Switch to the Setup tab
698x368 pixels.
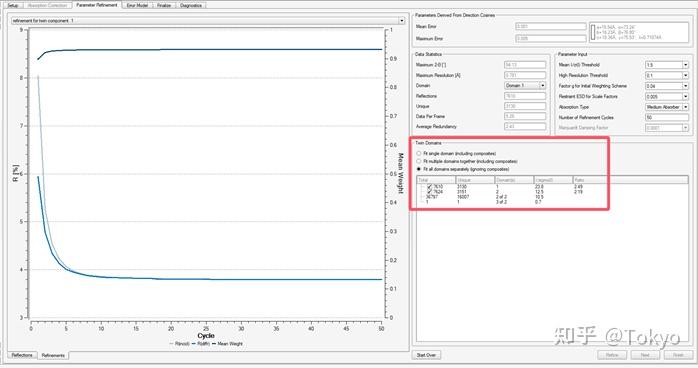tap(13, 5)
